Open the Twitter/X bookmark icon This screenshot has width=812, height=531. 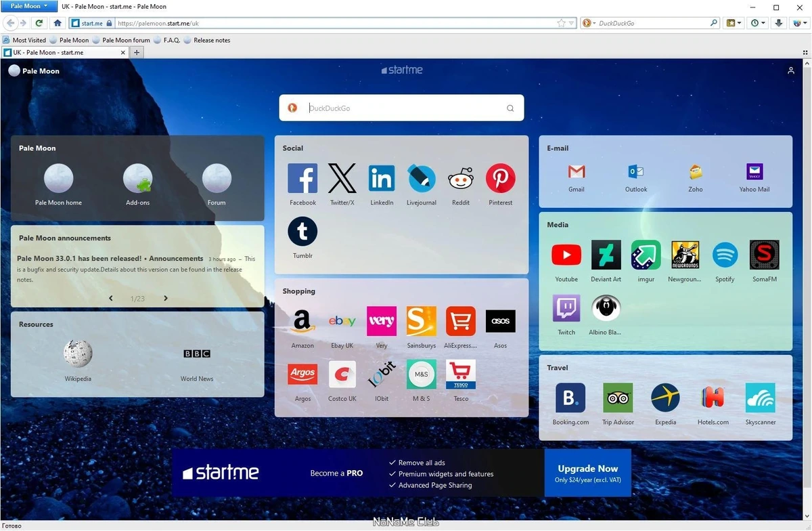pos(342,179)
